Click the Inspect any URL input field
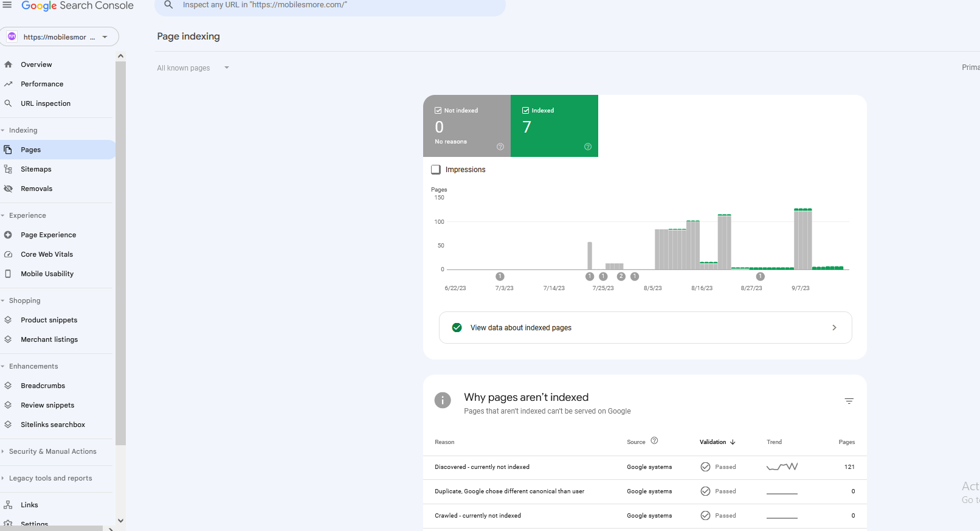Screen dimensions: 980x531 pyautogui.click(x=330, y=5)
